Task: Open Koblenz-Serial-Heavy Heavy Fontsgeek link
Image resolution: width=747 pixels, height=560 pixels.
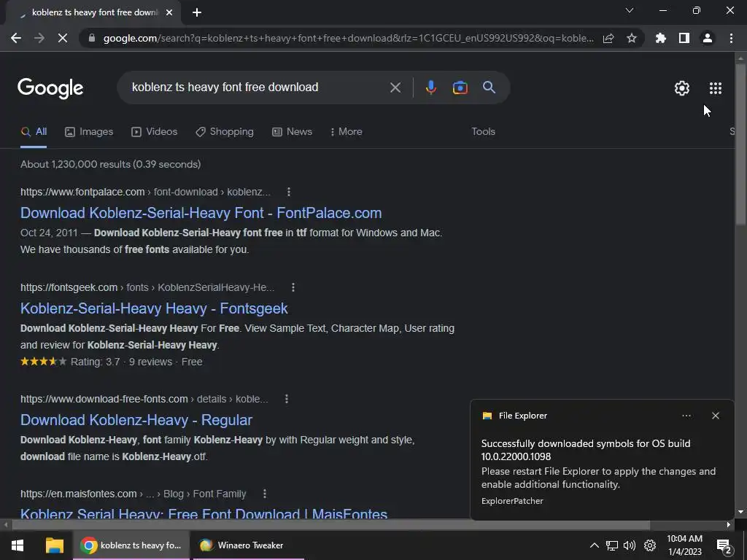Action: 154,308
